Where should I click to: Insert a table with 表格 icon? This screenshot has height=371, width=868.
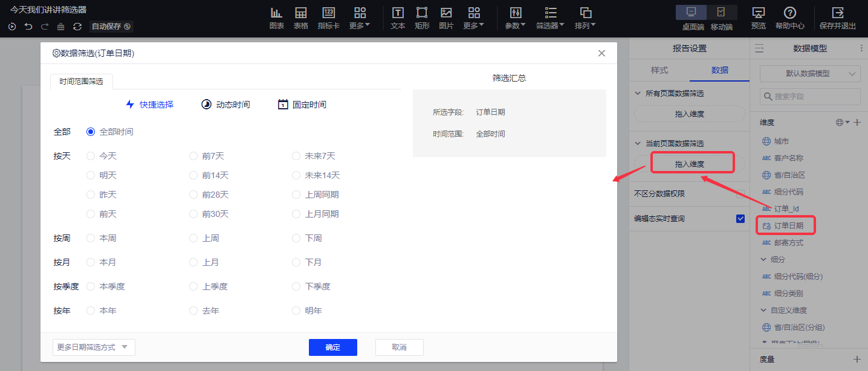300,18
